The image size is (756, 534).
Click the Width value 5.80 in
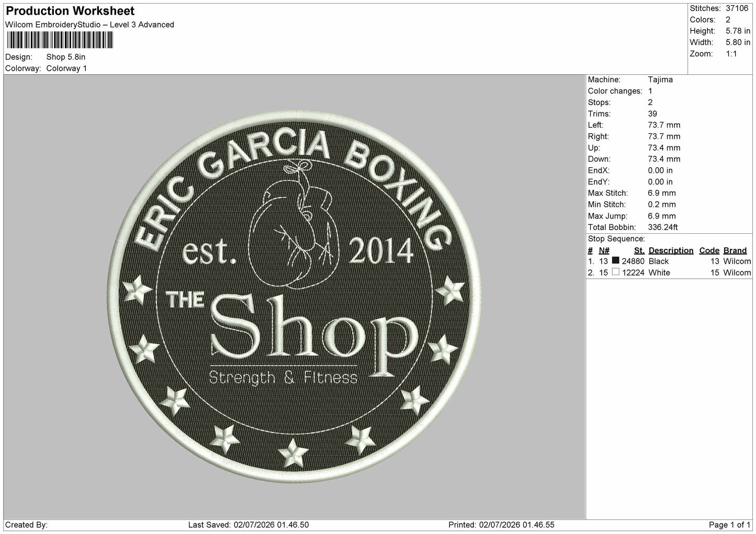[x=738, y=42]
